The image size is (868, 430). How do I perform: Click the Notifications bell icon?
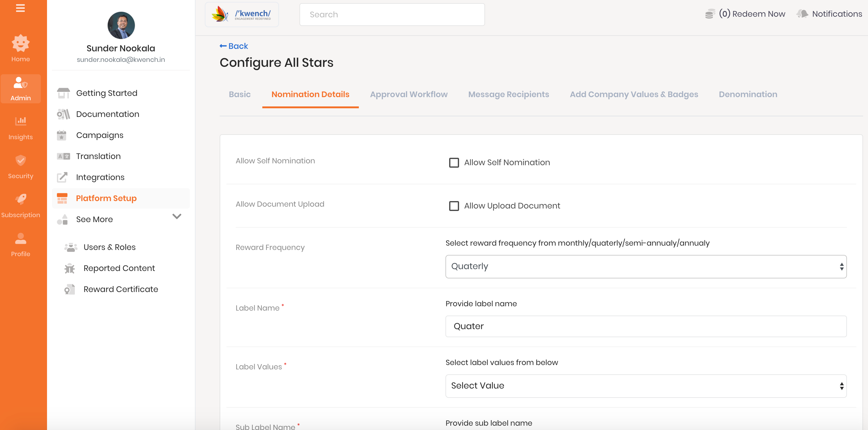802,14
